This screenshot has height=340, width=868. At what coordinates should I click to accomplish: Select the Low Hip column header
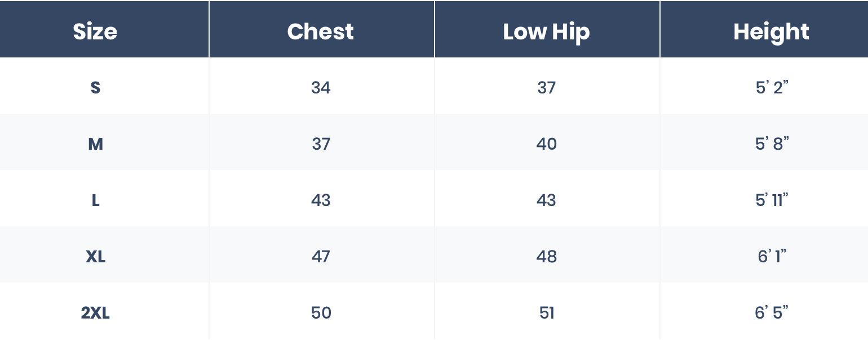pyautogui.click(x=546, y=32)
